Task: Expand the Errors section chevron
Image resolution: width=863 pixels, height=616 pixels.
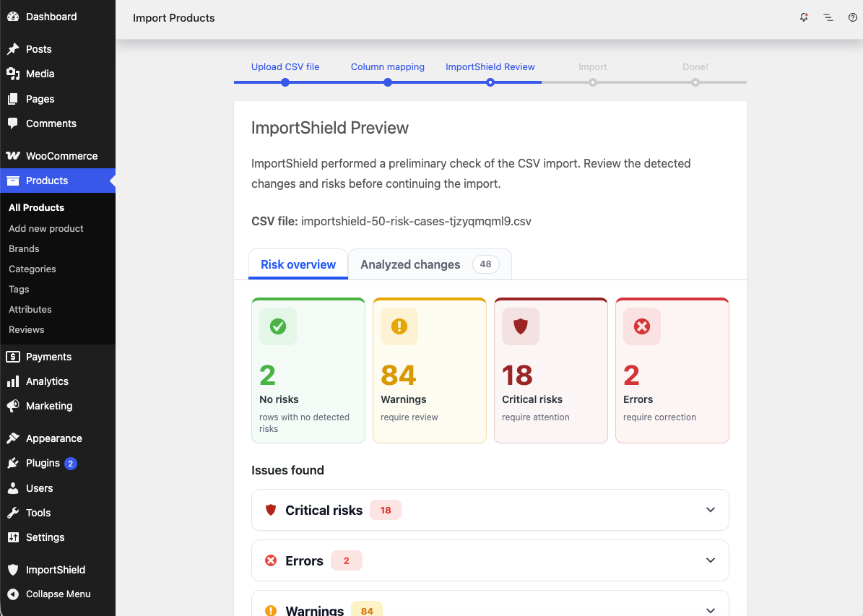Action: click(x=711, y=560)
